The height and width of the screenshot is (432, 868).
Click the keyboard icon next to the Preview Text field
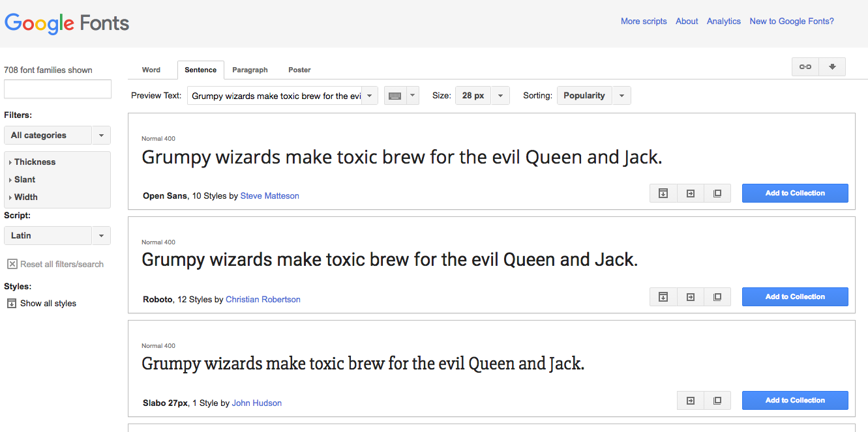(395, 96)
